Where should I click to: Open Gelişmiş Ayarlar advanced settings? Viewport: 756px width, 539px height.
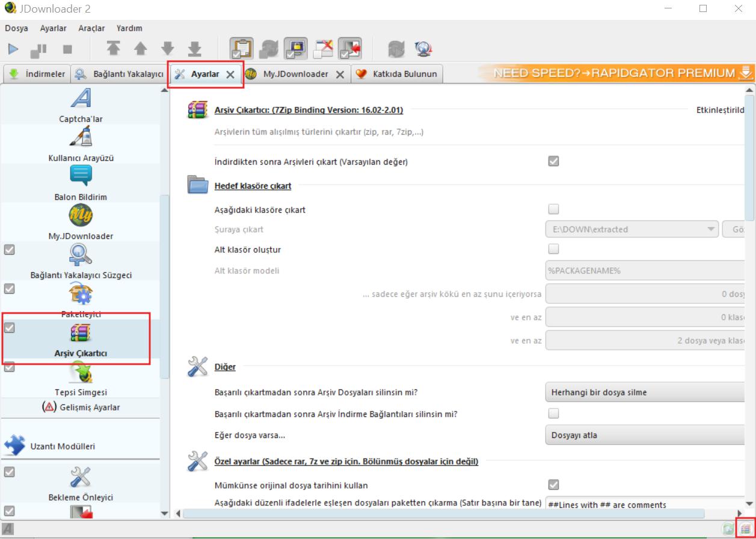pos(81,407)
